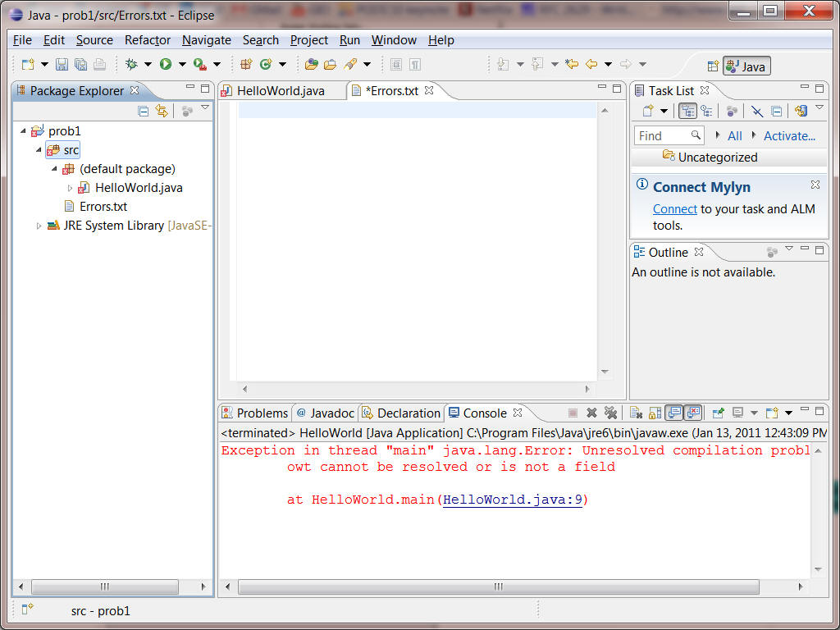The width and height of the screenshot is (840, 630).
Task: Toggle Show Console on standard error change
Action: [693, 413]
